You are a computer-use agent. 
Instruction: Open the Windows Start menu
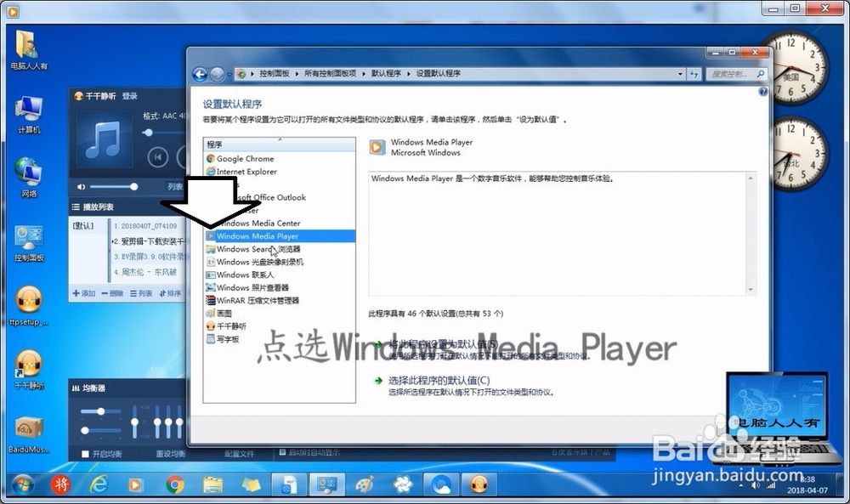(22, 485)
